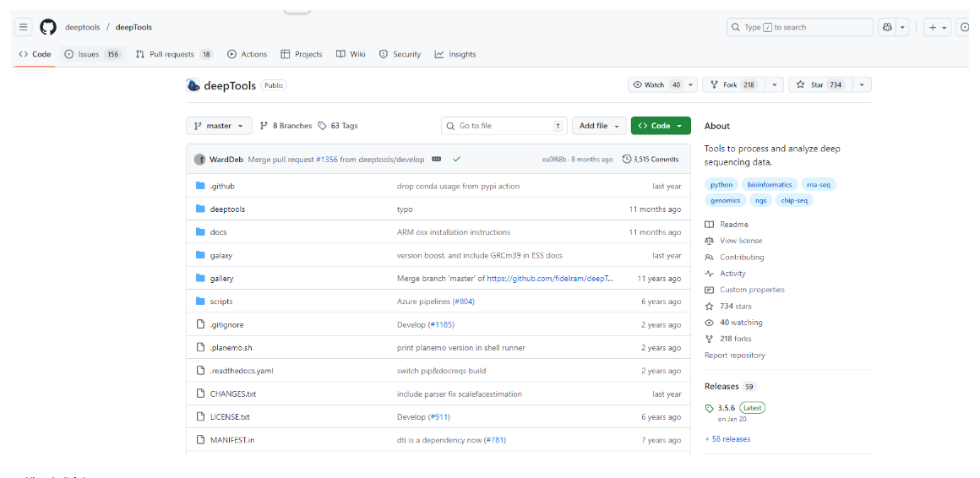This screenshot has height=478, width=980.
Task: Click the deeptools owner breadcrumb link
Action: pos(81,28)
